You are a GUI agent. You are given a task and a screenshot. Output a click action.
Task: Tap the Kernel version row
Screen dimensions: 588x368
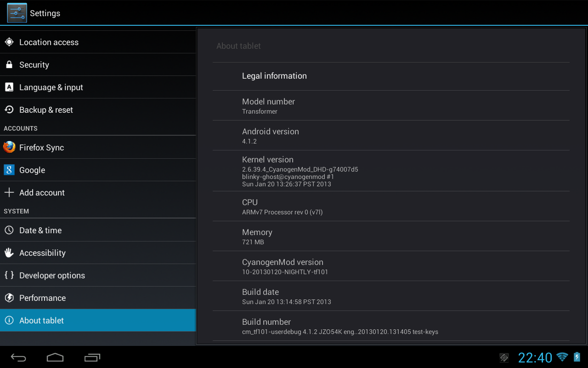391,171
